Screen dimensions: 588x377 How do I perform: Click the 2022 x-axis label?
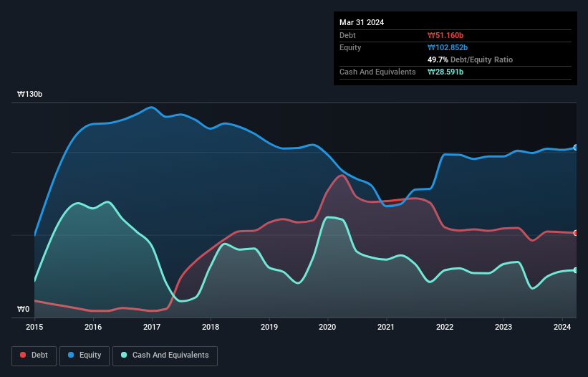coord(445,327)
